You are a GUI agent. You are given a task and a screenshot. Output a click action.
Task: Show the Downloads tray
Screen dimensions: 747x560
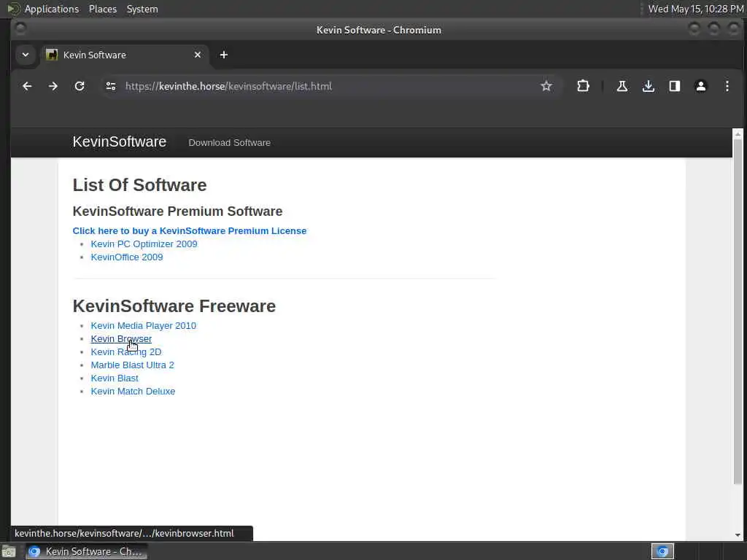click(x=649, y=86)
